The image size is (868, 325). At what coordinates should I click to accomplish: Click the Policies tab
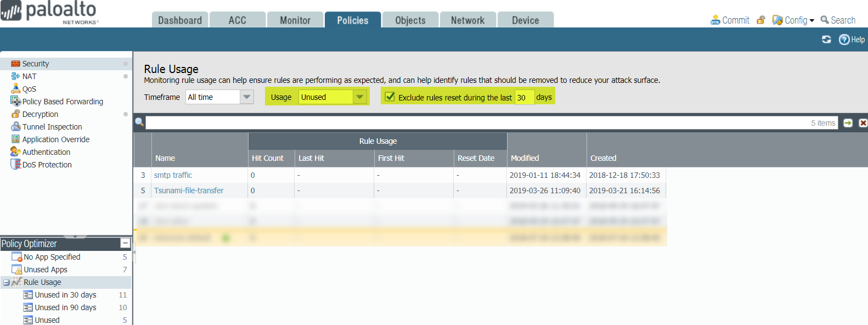point(353,20)
